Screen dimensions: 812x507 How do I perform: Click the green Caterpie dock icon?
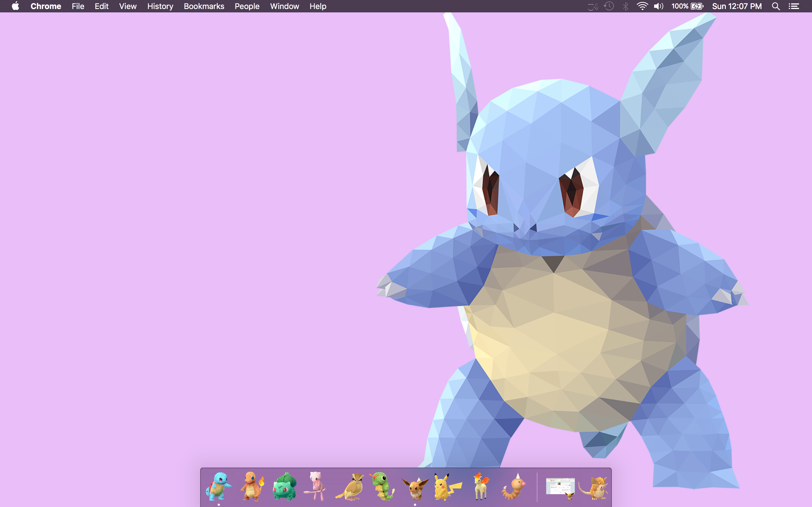point(383,486)
